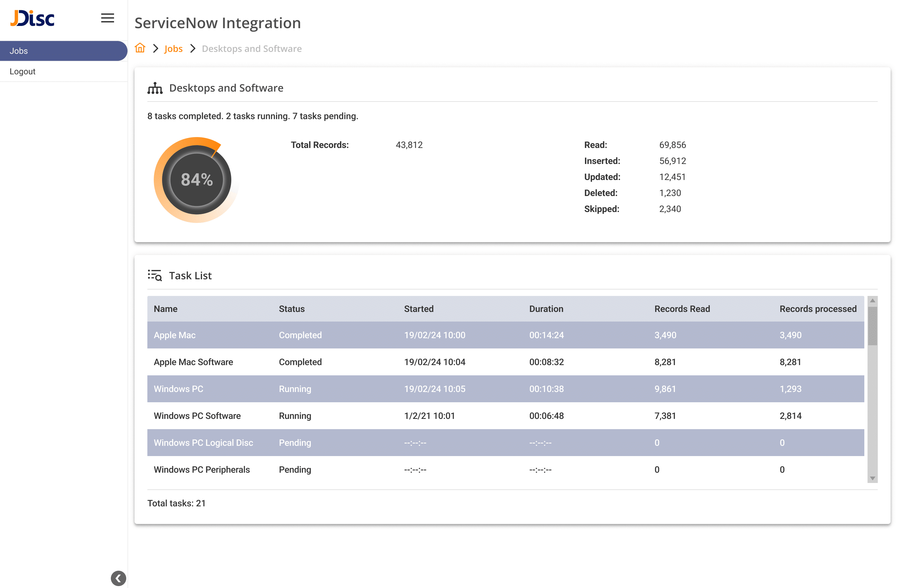Image resolution: width=897 pixels, height=588 pixels.
Task: Select Jobs in the sidebar
Action: pyautogui.click(x=19, y=51)
